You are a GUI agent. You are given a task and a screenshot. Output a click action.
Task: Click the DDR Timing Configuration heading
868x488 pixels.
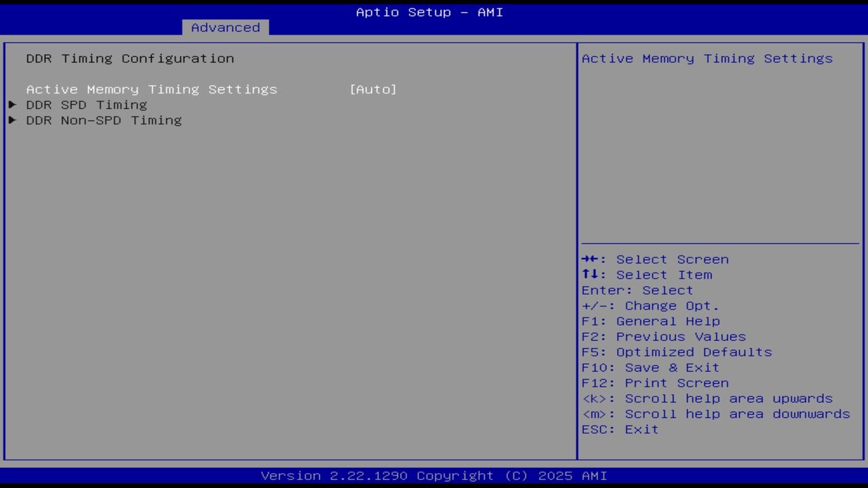tap(130, 58)
